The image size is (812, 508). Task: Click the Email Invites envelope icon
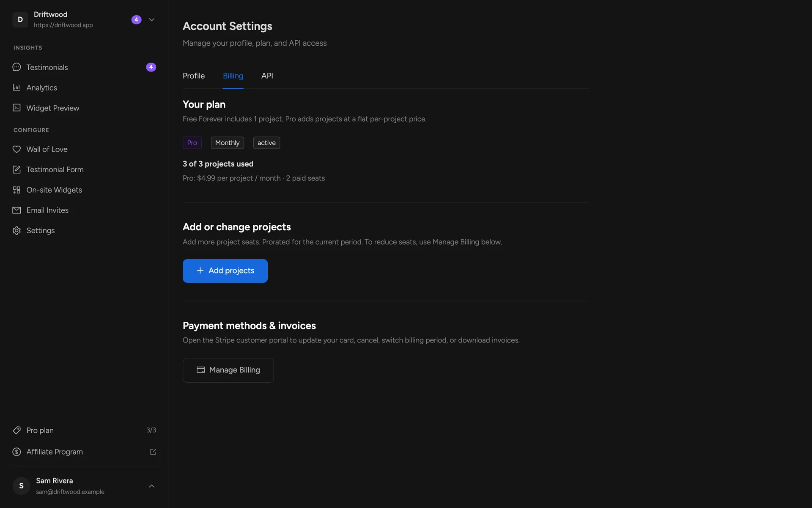(x=16, y=210)
